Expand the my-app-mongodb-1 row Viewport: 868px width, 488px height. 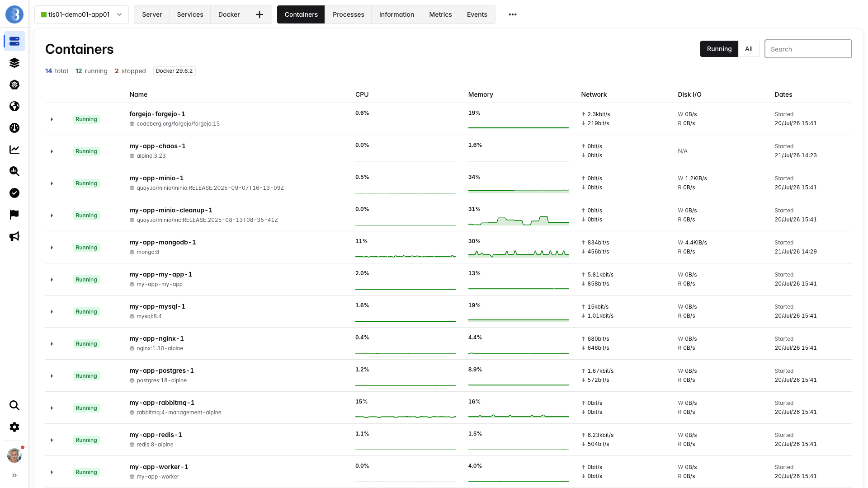click(x=52, y=248)
